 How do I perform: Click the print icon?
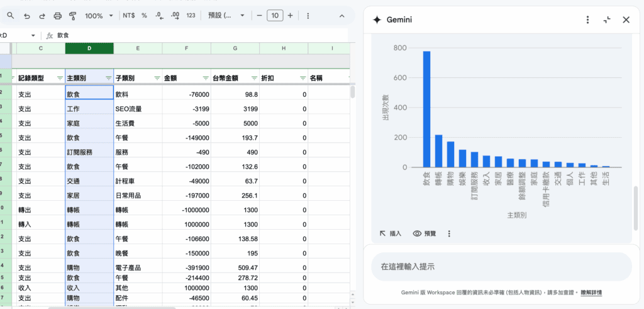click(x=57, y=16)
